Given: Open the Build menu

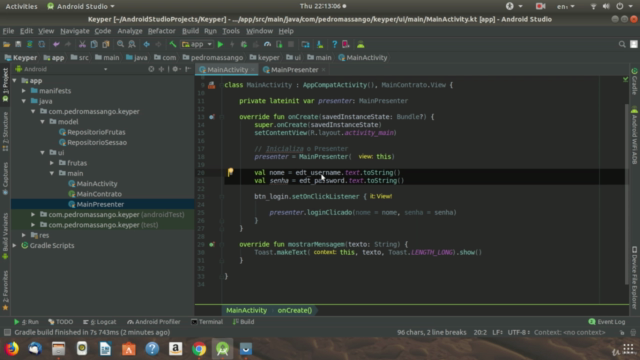Looking at the screenshot, I should (190, 31).
